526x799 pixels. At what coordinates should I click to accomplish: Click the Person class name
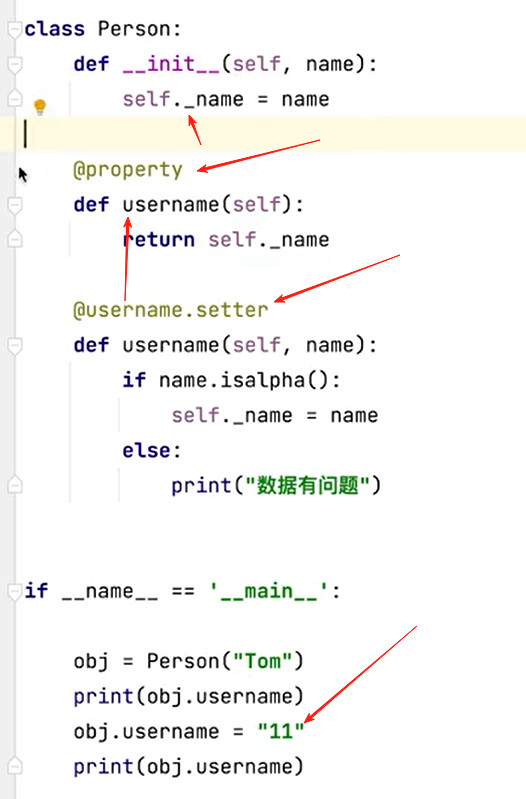(134, 30)
